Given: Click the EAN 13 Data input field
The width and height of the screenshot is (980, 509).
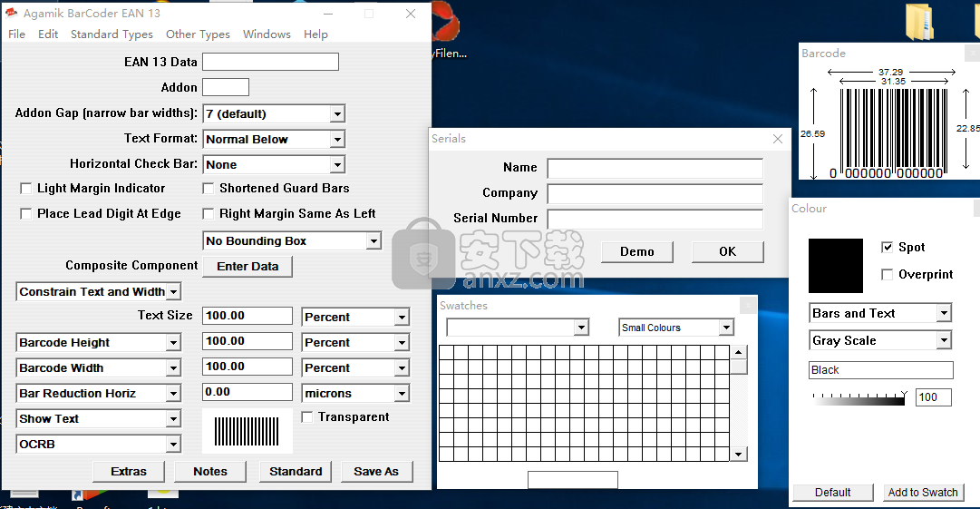Looking at the screenshot, I should [x=271, y=62].
